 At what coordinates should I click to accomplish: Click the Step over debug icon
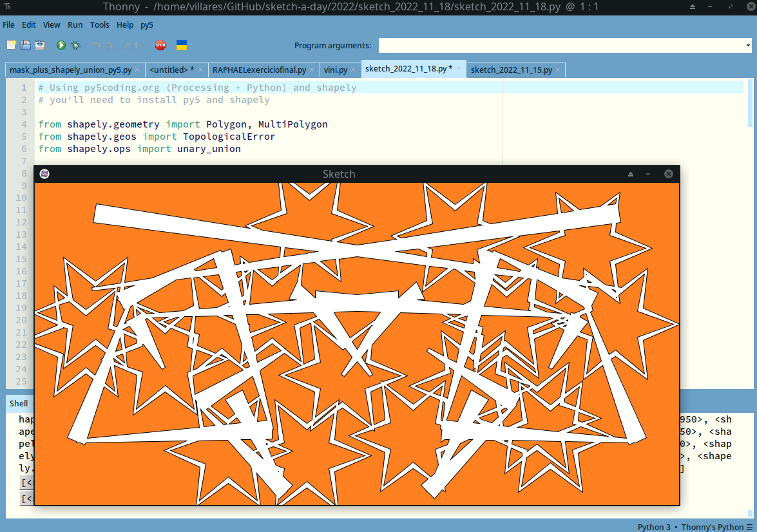click(97, 45)
